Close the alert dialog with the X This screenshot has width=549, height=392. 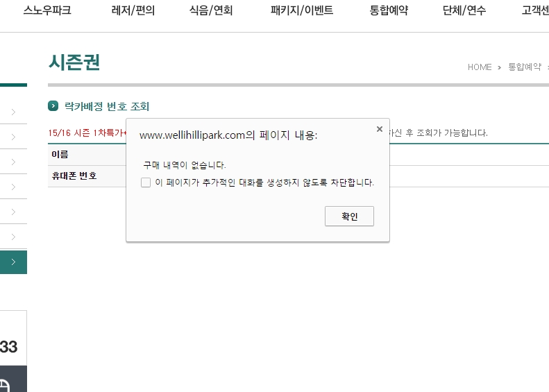(380, 129)
